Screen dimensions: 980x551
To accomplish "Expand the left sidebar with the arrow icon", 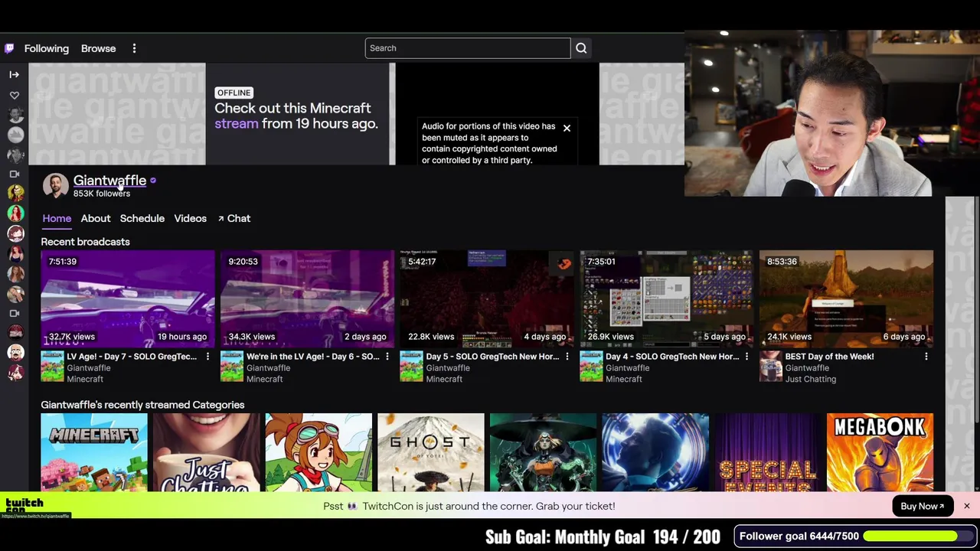I will click(14, 74).
